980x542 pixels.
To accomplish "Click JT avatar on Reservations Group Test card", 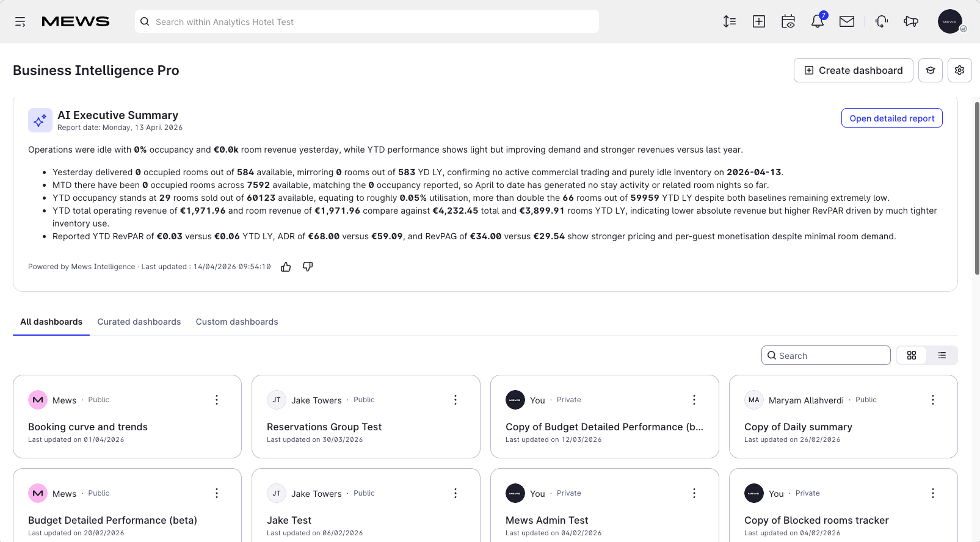I will point(277,400).
